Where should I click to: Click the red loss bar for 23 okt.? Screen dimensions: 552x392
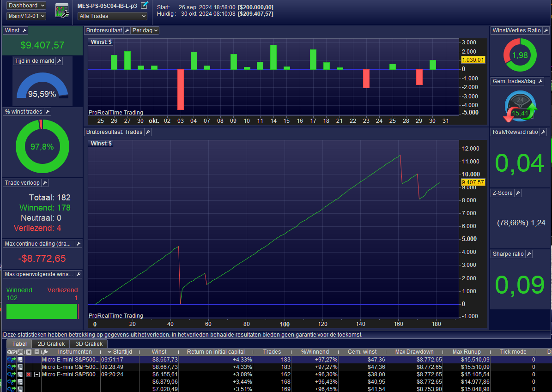(x=366, y=78)
